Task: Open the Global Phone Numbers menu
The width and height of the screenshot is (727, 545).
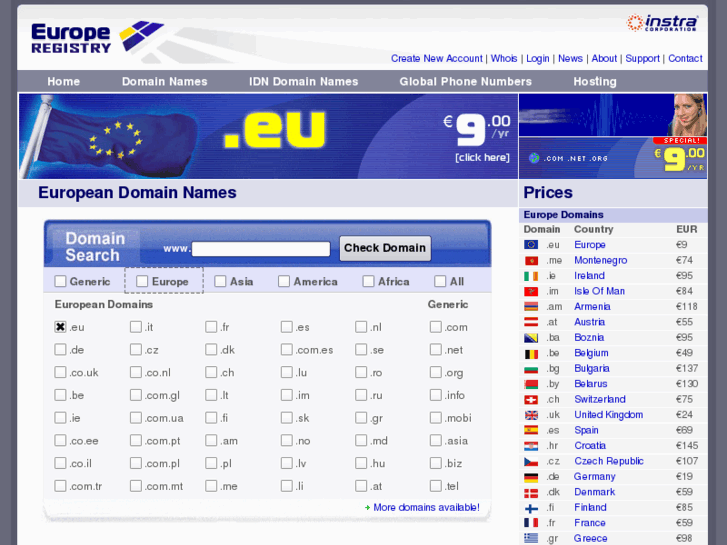Action: tap(466, 82)
